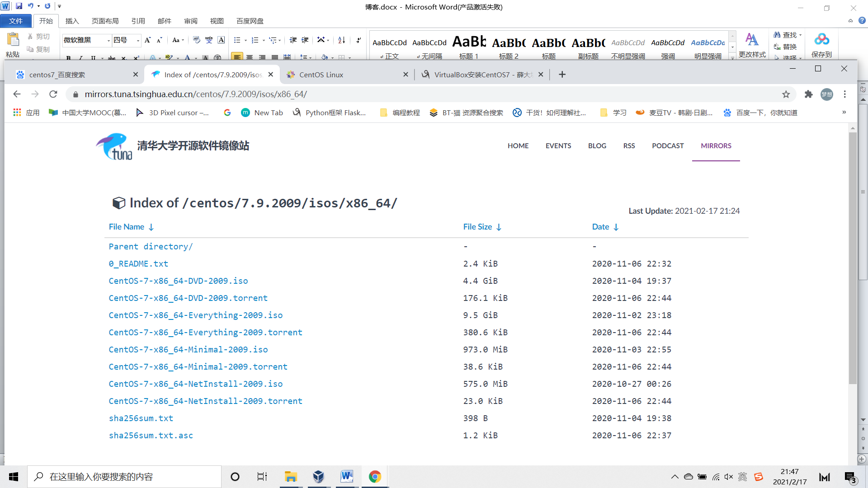Click the Sort icon in paragraph group
This screenshot has width=868, height=488.
(x=342, y=40)
